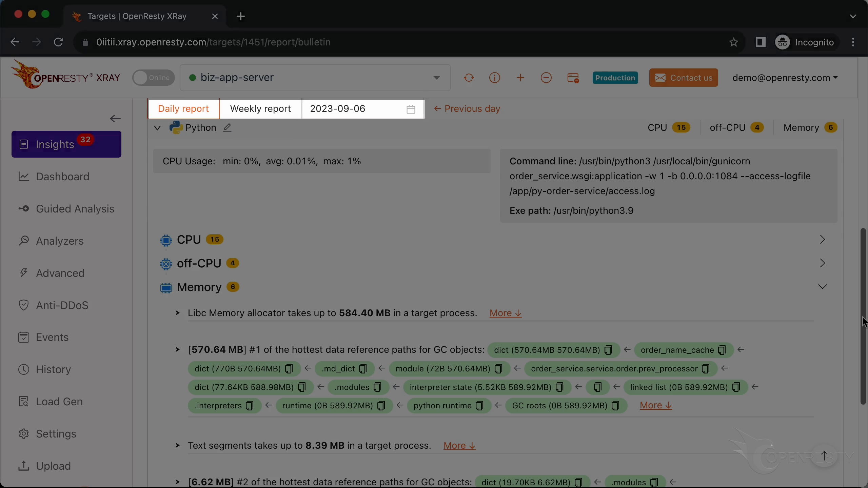Collapse the sidebar with the arrow icon
868x488 pixels.
115,119
